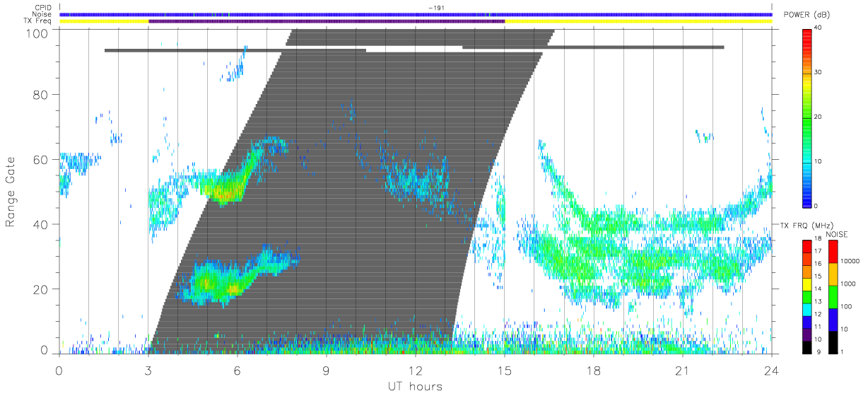Click the '18' tick on UT hours axis
Screen dimensions: 868x401
pos(593,370)
